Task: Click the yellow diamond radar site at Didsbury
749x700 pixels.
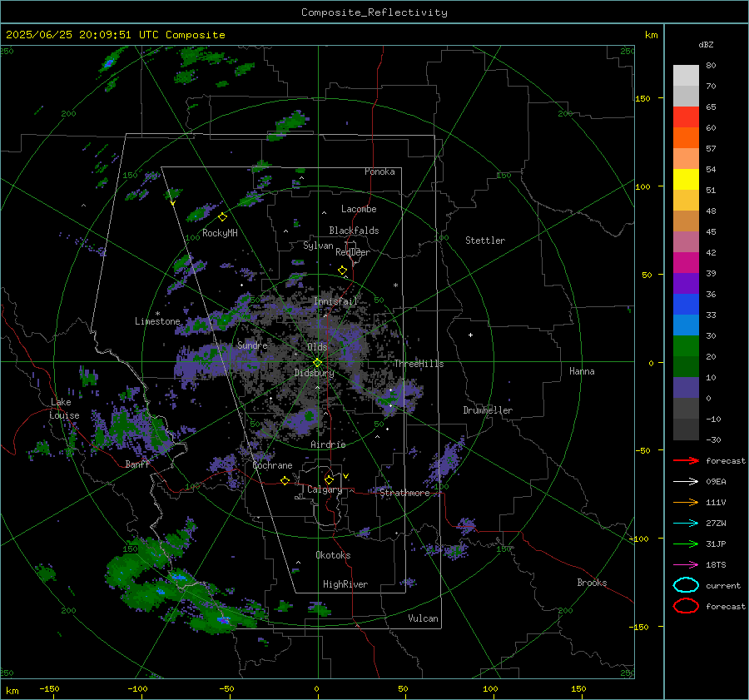Action: pyautogui.click(x=318, y=363)
